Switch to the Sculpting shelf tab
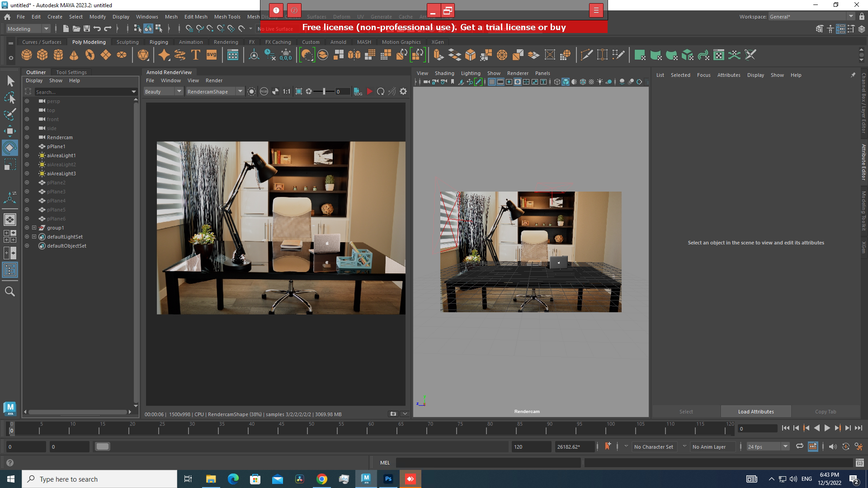868x488 pixels. coord(127,42)
